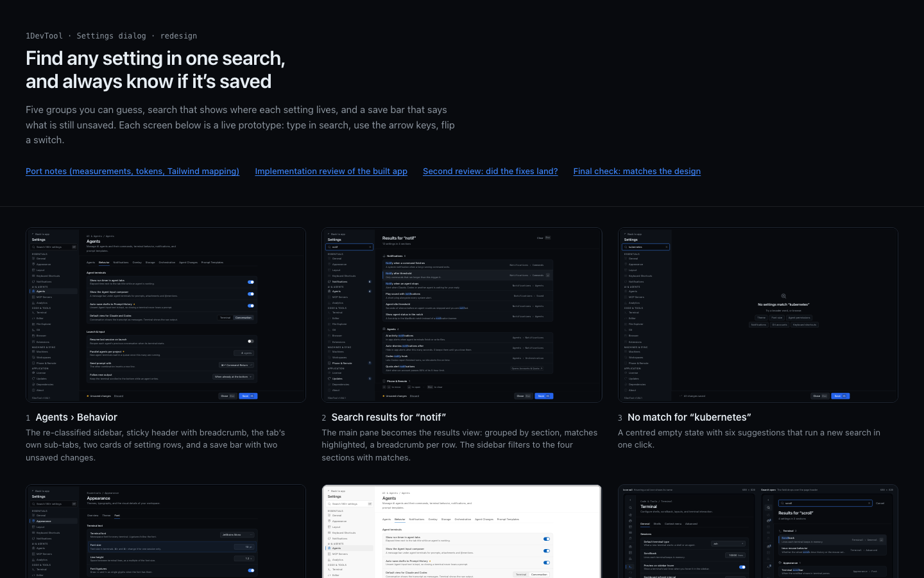Select Behavior sub-tab in screen 1
The height and width of the screenshot is (578, 924).
pyautogui.click(x=104, y=262)
